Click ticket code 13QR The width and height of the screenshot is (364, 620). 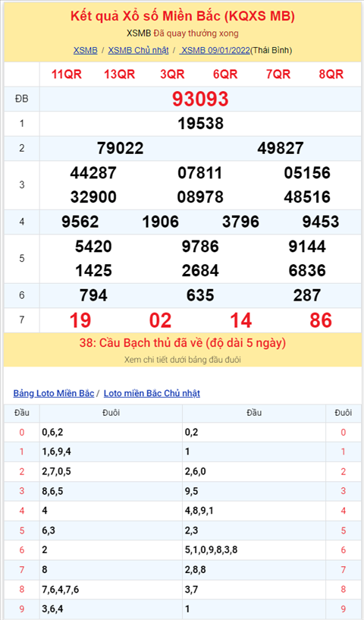[119, 74]
